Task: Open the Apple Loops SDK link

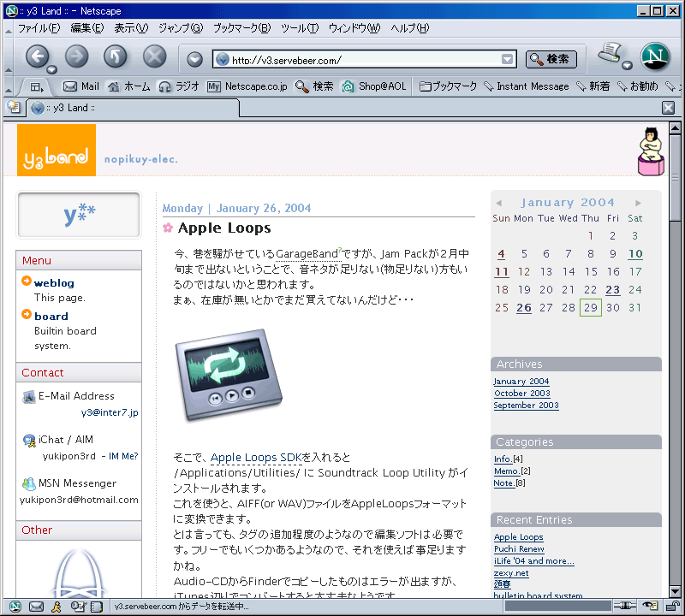Action: tap(256, 458)
